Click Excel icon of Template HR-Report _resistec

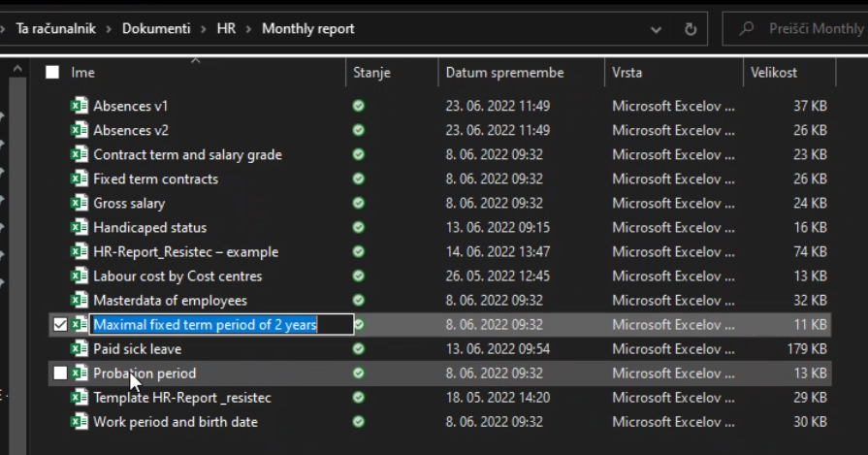[x=80, y=398]
